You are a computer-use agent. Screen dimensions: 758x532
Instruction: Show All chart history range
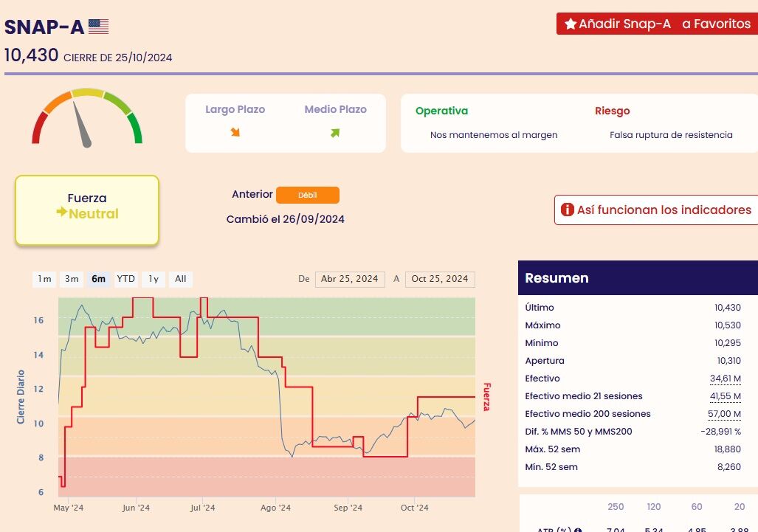pyautogui.click(x=180, y=279)
